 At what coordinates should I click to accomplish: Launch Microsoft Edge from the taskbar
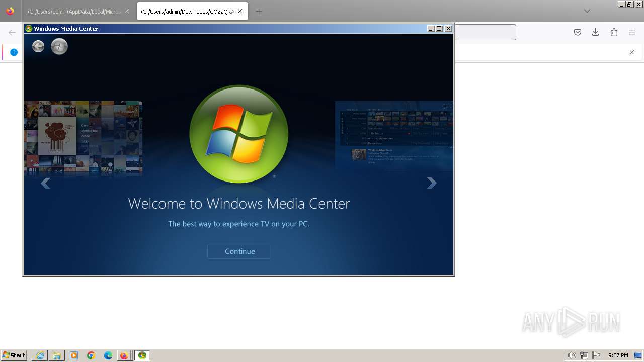point(108,355)
